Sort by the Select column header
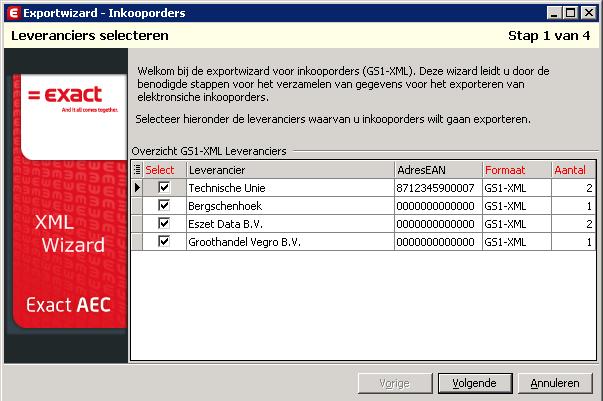Viewport: 603px width, 401px height. coord(165,170)
